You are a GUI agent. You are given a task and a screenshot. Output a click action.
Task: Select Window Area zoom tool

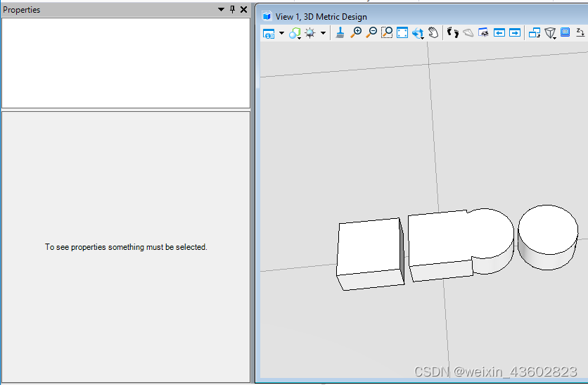(387, 32)
